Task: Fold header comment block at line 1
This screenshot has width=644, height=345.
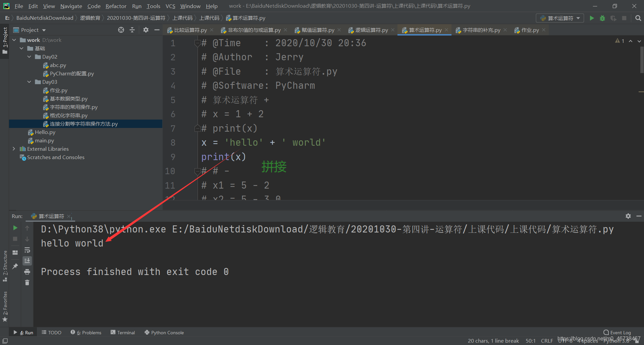Action: 198,43
